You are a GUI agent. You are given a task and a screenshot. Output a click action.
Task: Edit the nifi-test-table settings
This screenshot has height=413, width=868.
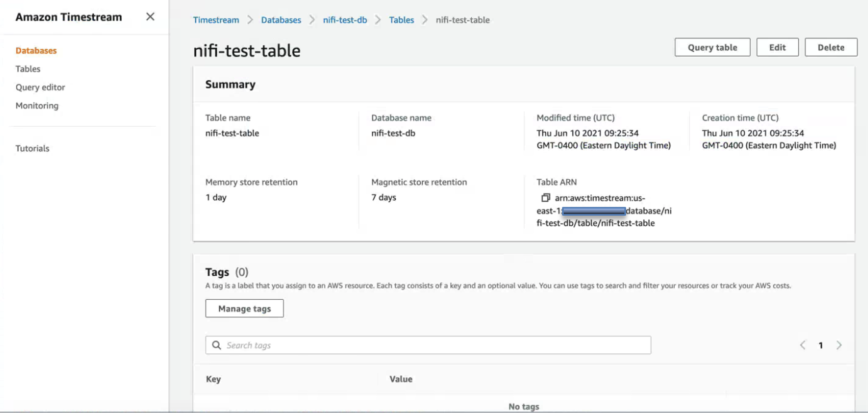click(x=777, y=47)
